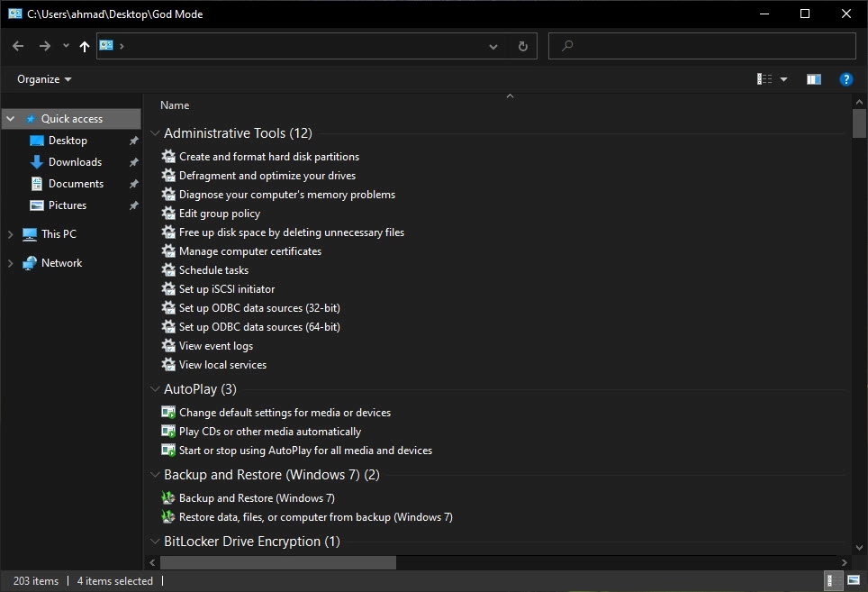868x592 pixels.
Task: Click the View local services icon
Action: click(x=168, y=364)
